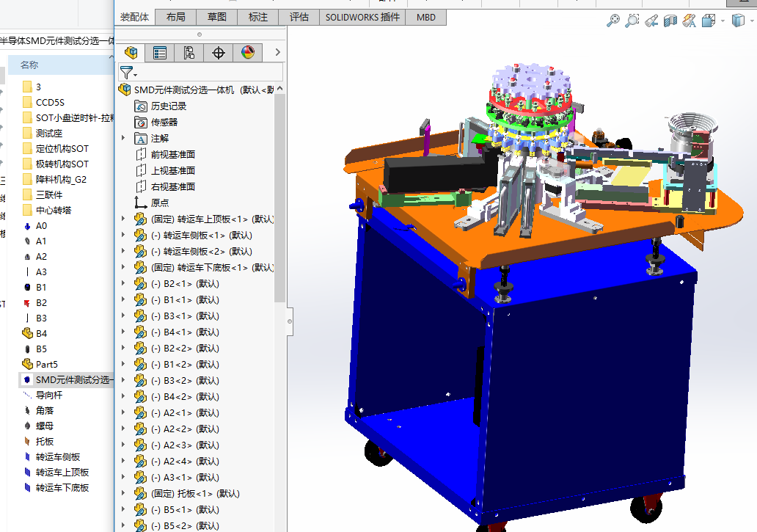Click the Section View icon
This screenshot has height=532, width=757.
pyautogui.click(x=670, y=21)
